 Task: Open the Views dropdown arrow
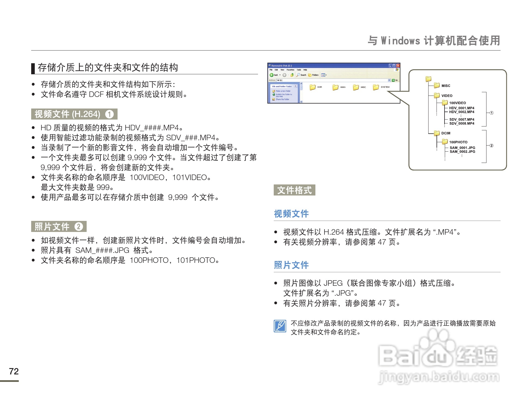(326, 75)
